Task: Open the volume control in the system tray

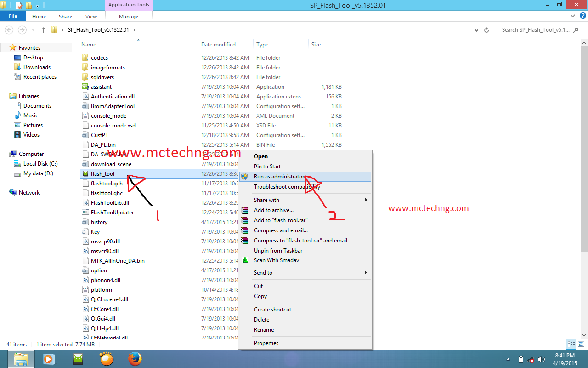Action: tap(541, 359)
